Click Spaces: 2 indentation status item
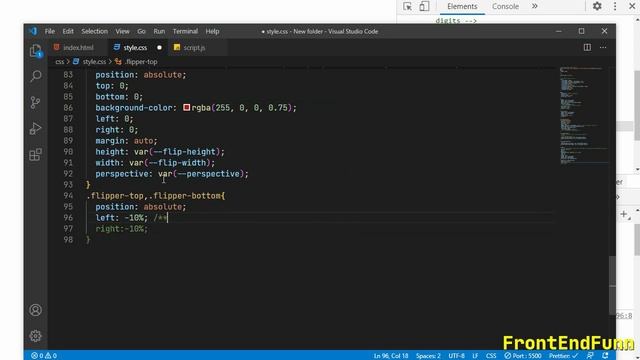 428,356
